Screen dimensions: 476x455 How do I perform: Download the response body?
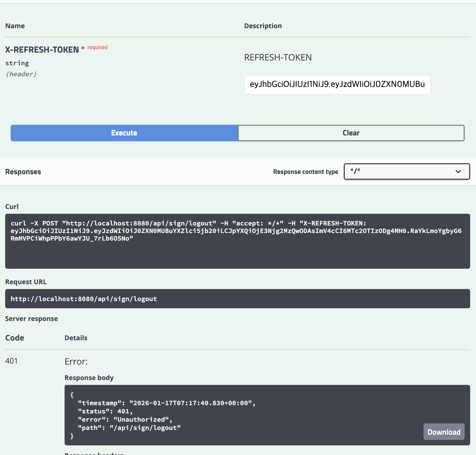444,432
